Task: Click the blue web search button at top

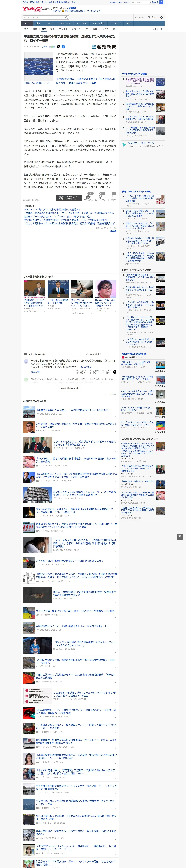Action: coord(161,2)
